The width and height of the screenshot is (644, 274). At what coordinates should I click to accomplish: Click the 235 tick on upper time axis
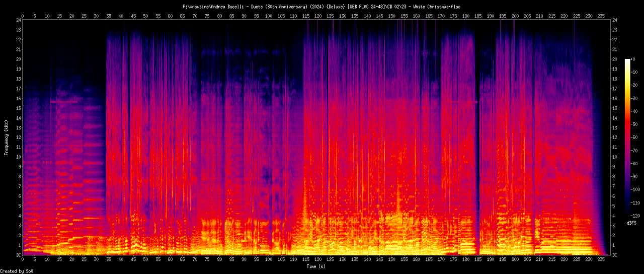[601, 16]
